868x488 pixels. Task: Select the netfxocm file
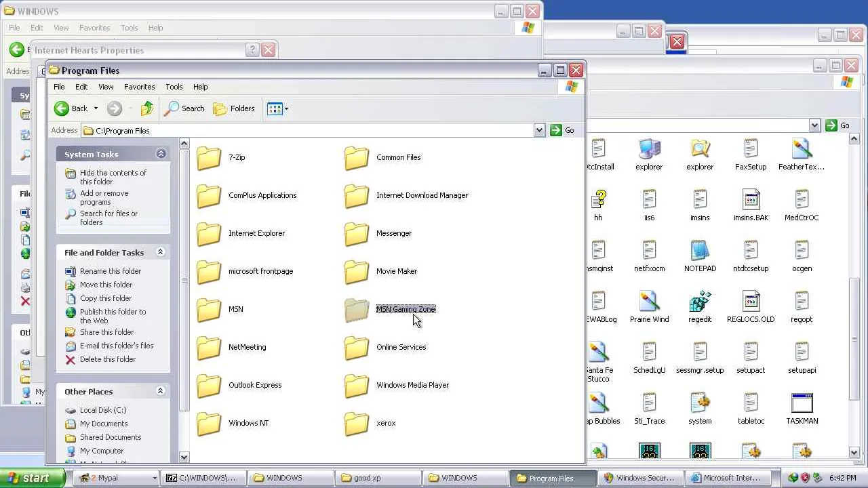tap(649, 256)
